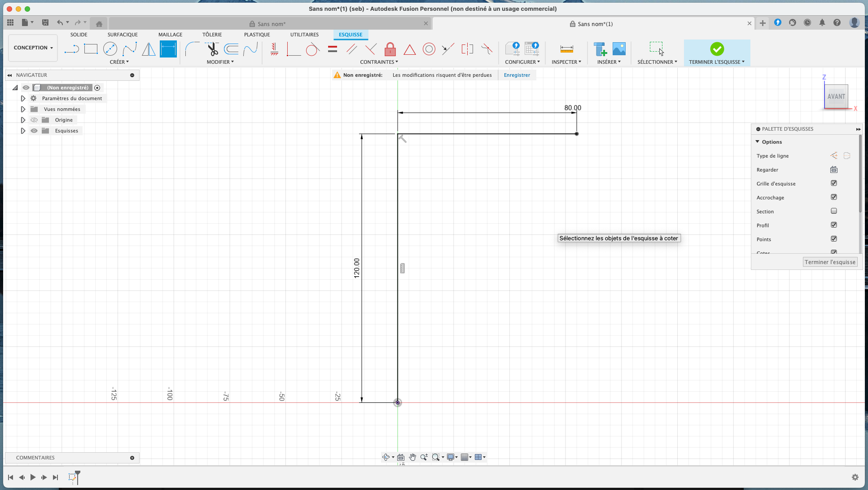Uncheck the Grille d'esquisse checkbox

click(834, 183)
